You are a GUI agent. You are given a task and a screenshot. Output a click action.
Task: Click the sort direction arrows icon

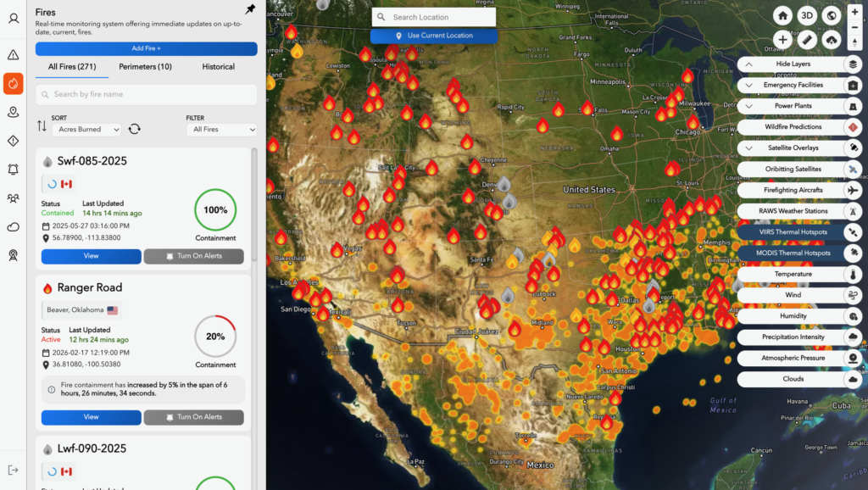(x=42, y=126)
